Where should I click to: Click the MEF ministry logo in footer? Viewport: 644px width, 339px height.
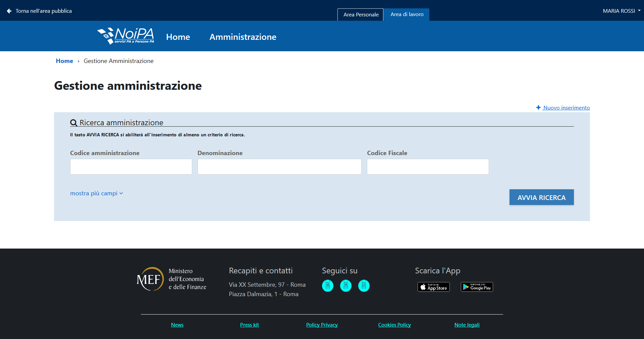click(x=172, y=279)
